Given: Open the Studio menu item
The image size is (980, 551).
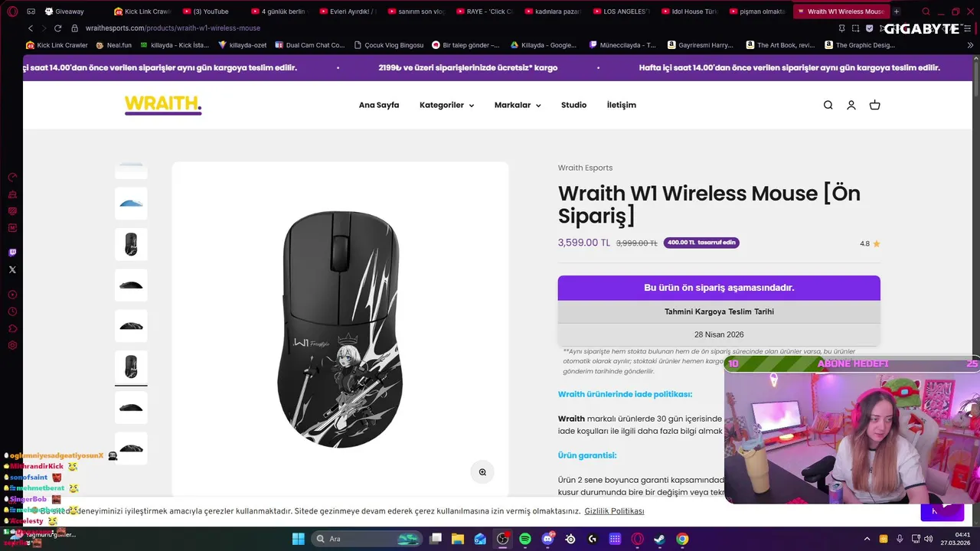Looking at the screenshot, I should tap(573, 106).
